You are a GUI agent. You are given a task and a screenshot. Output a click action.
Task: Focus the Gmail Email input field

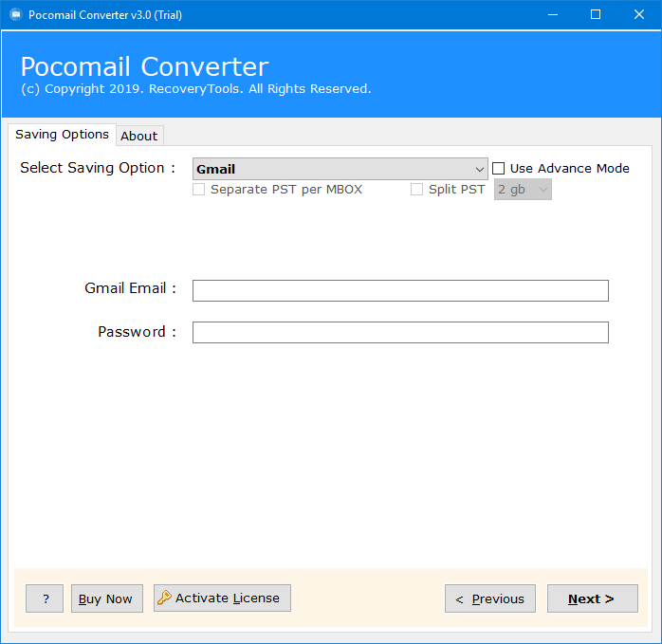coord(400,290)
